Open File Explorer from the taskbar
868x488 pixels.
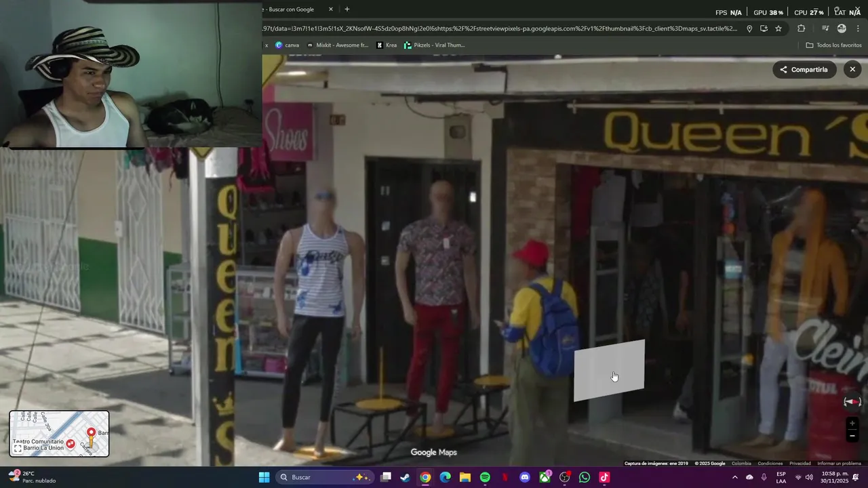click(465, 477)
